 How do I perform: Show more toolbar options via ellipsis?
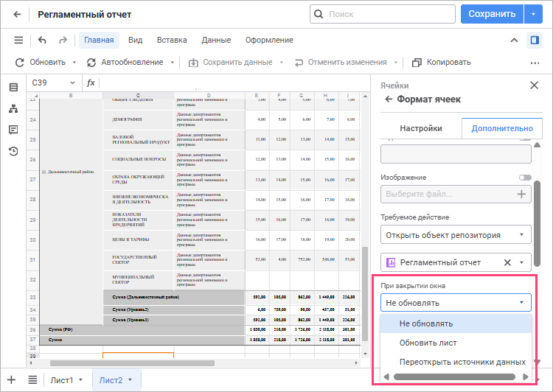[535, 63]
